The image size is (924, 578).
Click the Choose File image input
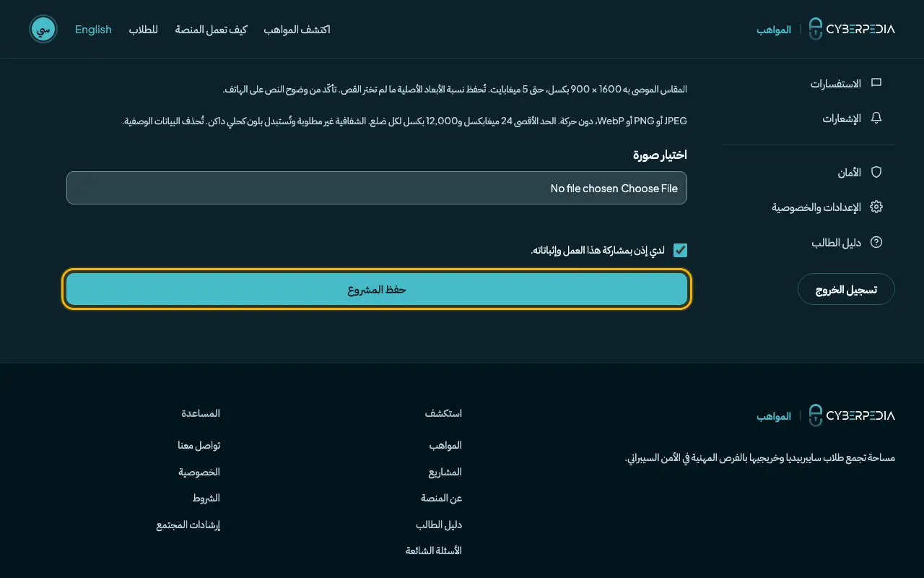[377, 188]
